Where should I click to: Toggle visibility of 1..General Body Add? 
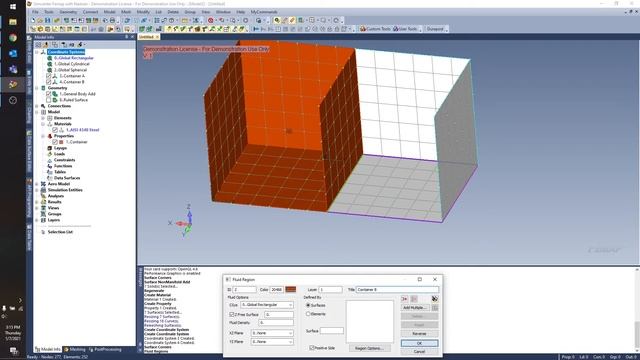coord(49,94)
